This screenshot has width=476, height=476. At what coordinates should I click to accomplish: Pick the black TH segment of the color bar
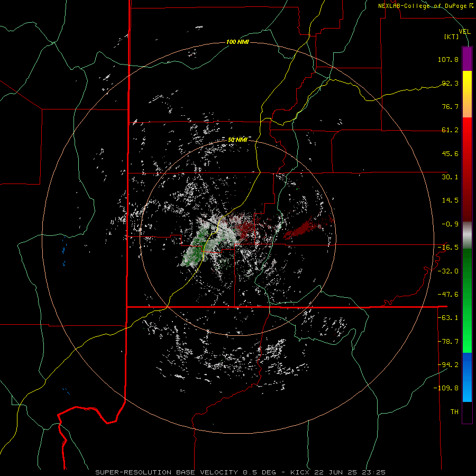467,412
